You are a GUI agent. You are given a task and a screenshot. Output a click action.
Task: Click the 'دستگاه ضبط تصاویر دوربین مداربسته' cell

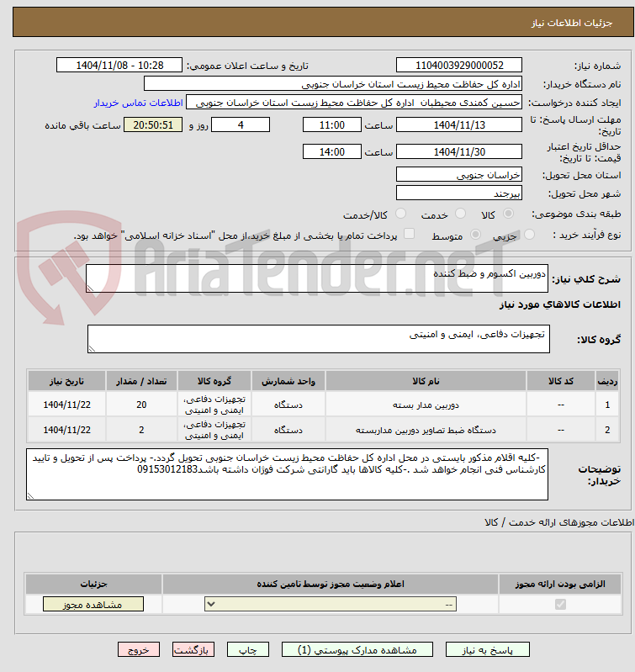point(426,430)
